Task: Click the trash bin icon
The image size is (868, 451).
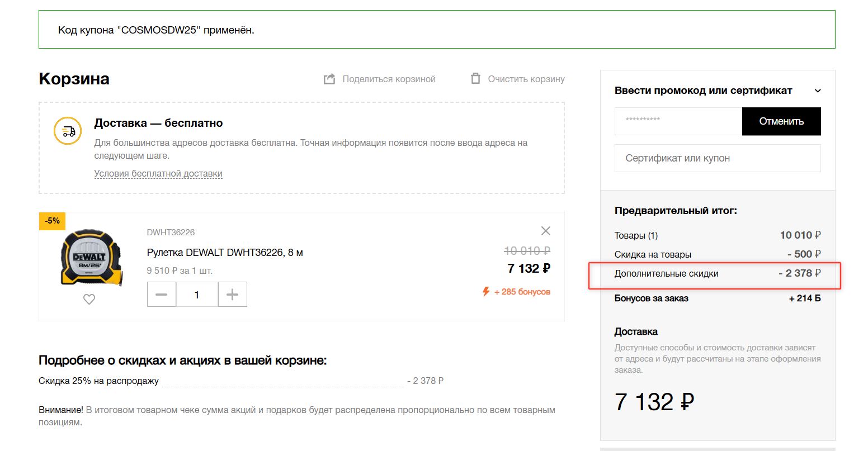Action: click(x=475, y=79)
